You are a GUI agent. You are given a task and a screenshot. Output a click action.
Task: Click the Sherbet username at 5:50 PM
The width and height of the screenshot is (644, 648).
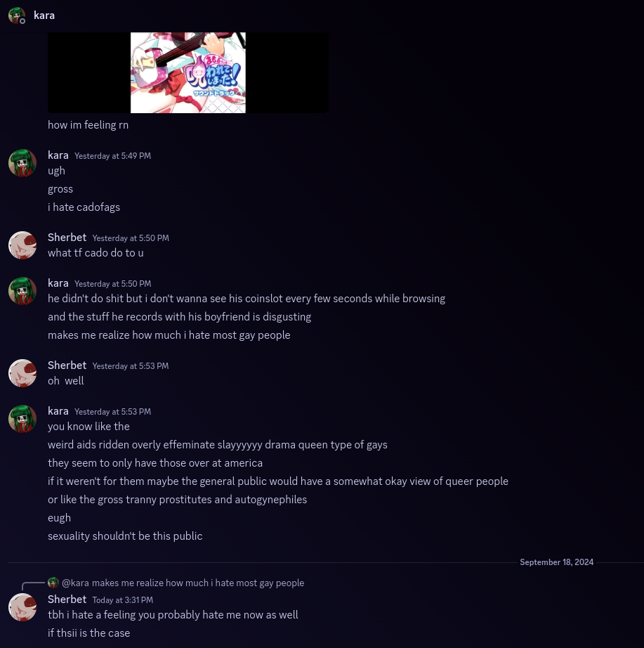tap(67, 238)
